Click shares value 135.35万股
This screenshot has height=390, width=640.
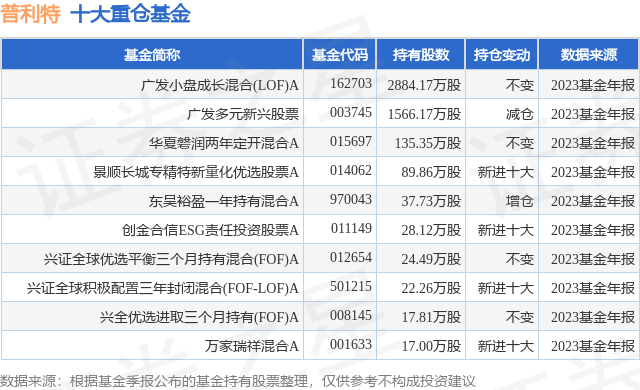(428, 143)
